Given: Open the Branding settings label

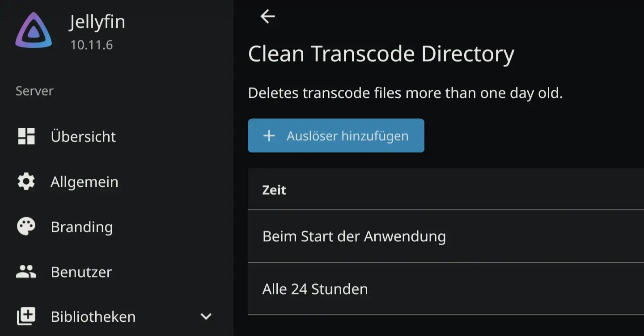Looking at the screenshot, I should coord(82,227).
